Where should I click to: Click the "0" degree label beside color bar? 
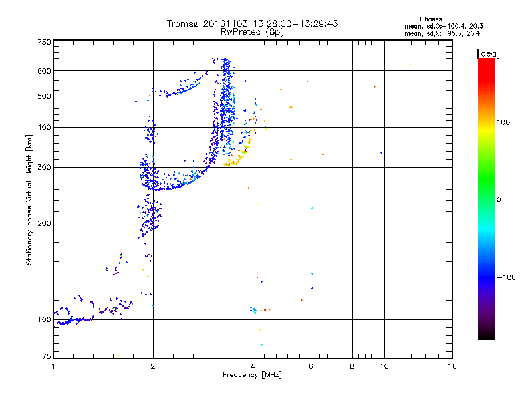498,200
